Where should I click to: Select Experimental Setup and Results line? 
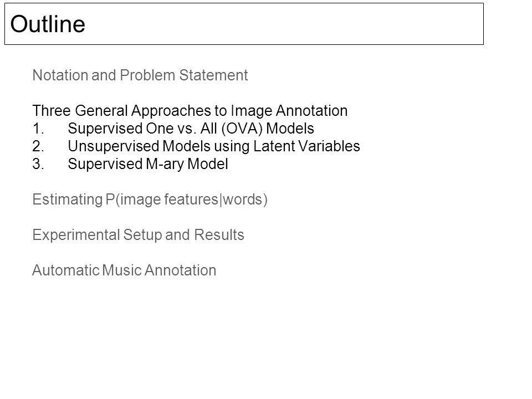[139, 235]
